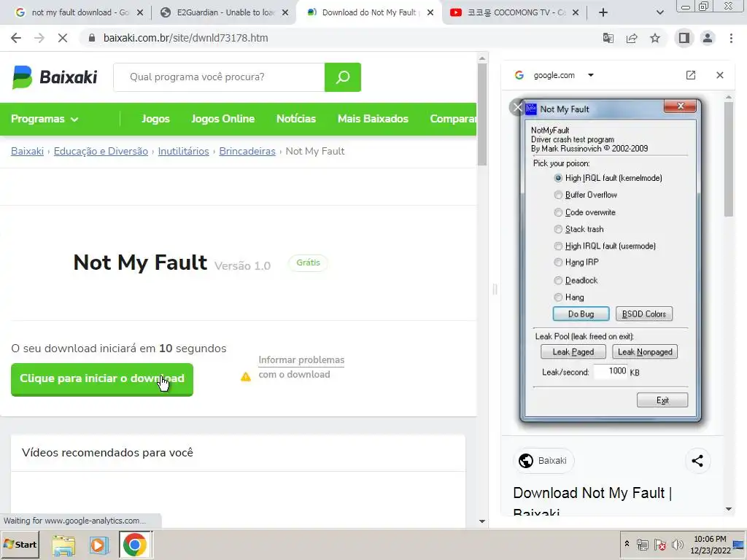The height and width of the screenshot is (560, 747).
Task: Stop loading the page
Action: pos(63,38)
